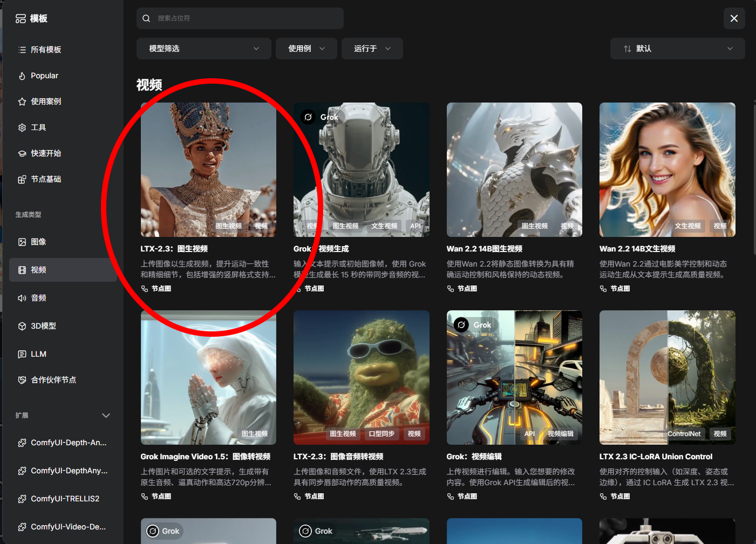This screenshot has height=544, width=756.
Task: Open the LTX-2.3: 图像音频转视频 thumbnail
Action: tap(362, 377)
